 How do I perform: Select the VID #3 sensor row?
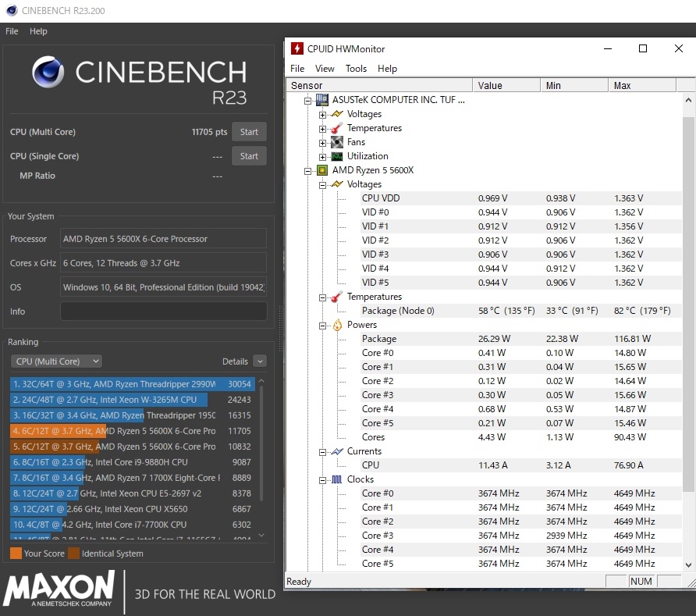pos(520,255)
